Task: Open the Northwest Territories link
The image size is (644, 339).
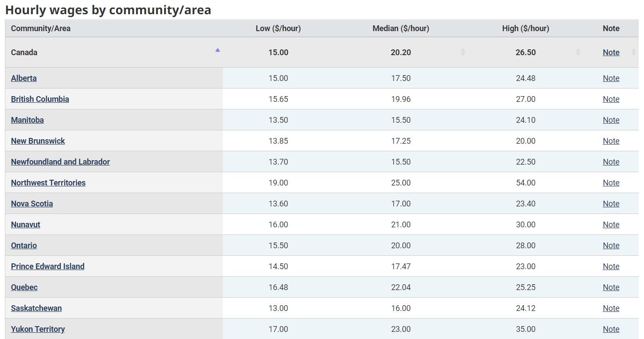Action: 48,182
